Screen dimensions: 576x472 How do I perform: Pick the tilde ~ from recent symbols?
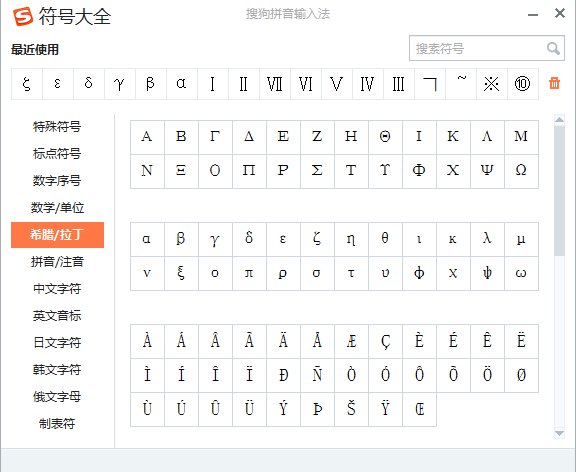461,84
